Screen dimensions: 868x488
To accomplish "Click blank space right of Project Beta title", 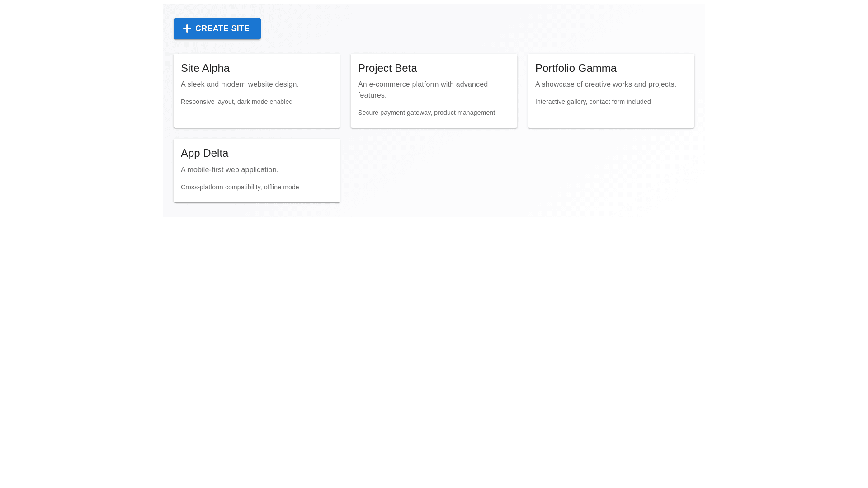I will coord(470,68).
